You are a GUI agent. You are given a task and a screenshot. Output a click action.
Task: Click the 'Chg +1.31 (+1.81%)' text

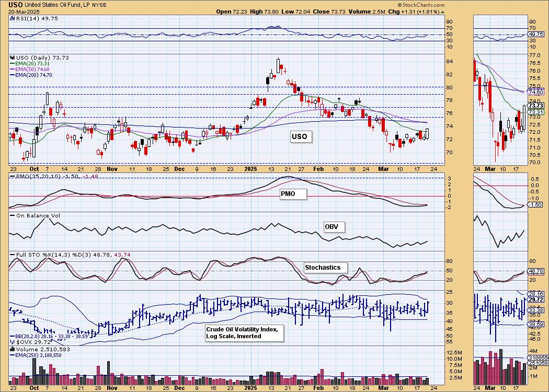click(414, 11)
